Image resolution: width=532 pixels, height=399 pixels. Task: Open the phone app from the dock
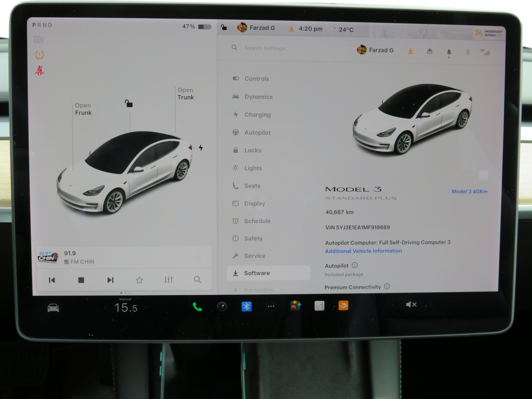[x=197, y=306]
